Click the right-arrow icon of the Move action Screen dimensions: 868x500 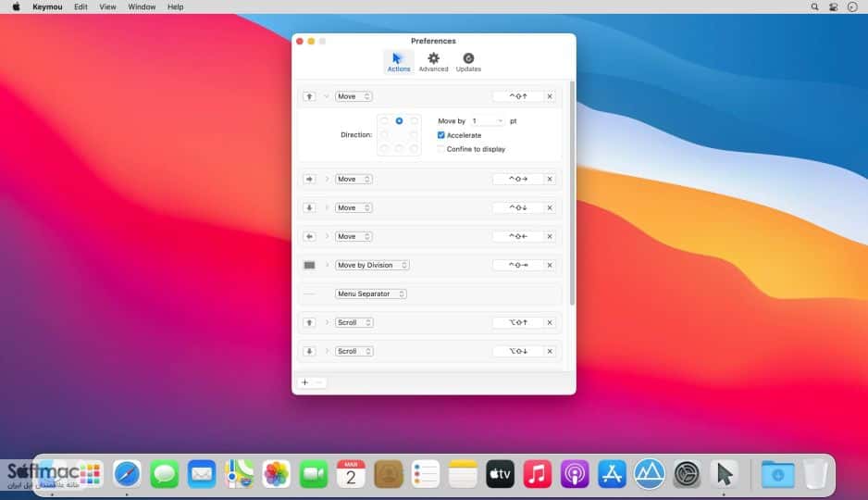[309, 179]
